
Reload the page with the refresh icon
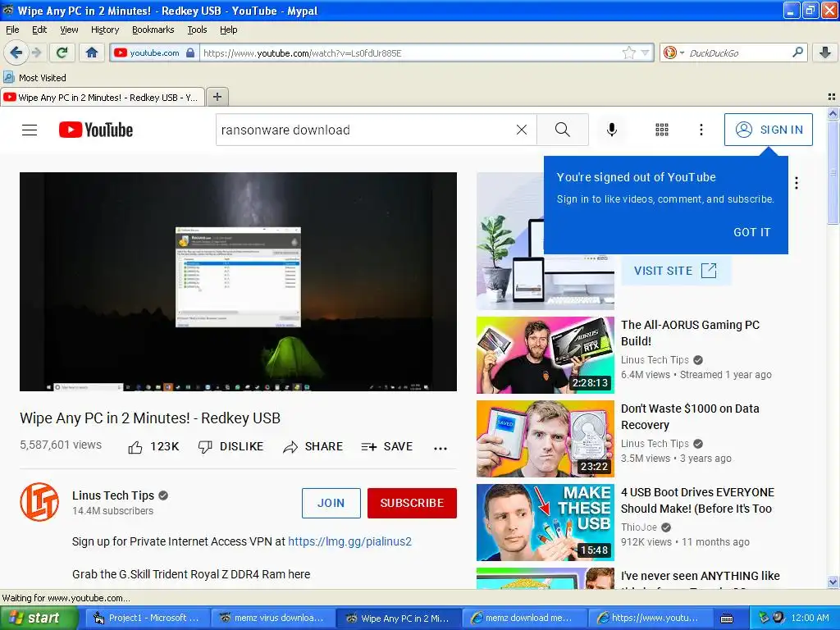62,52
